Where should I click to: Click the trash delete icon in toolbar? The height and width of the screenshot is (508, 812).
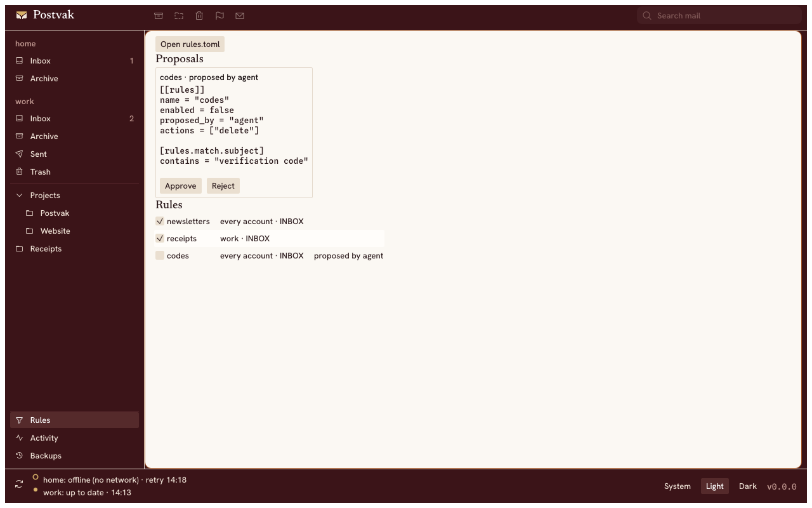point(199,16)
